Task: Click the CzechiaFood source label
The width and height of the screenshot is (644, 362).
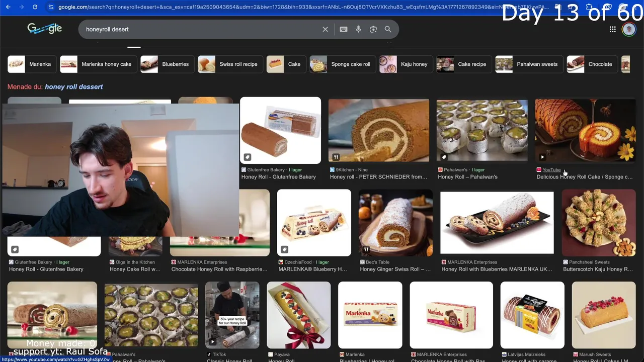Action: pyautogui.click(x=299, y=262)
